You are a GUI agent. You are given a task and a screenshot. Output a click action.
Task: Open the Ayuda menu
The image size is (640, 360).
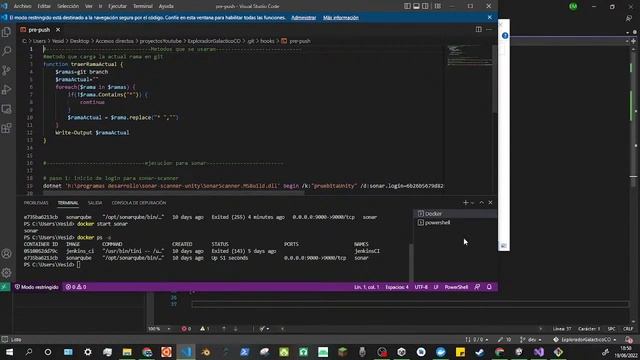(x=166, y=6)
